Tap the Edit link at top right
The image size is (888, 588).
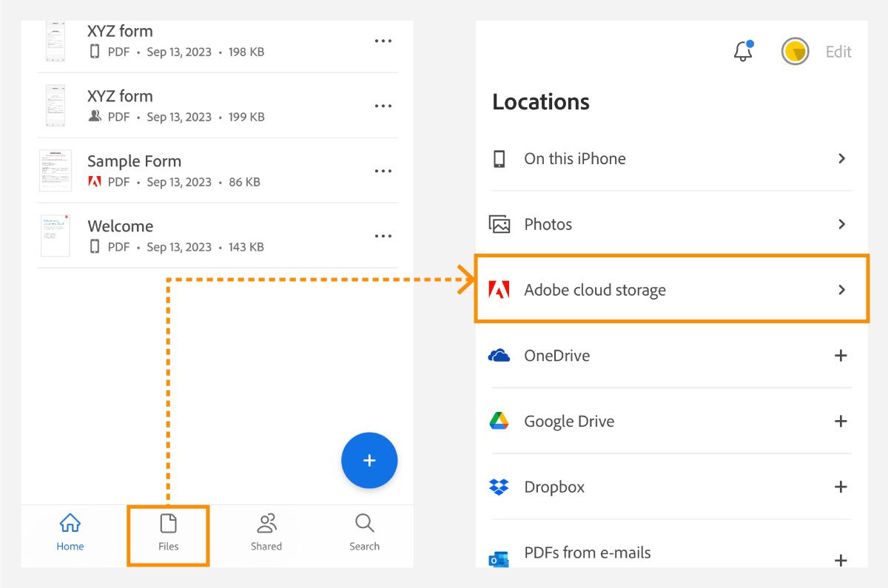pyautogui.click(x=838, y=52)
